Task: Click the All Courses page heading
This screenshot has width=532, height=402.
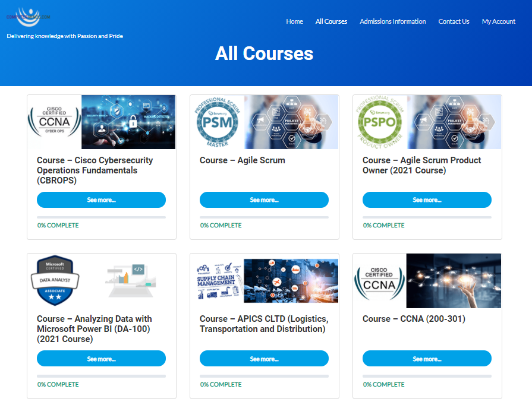Action: [x=264, y=53]
